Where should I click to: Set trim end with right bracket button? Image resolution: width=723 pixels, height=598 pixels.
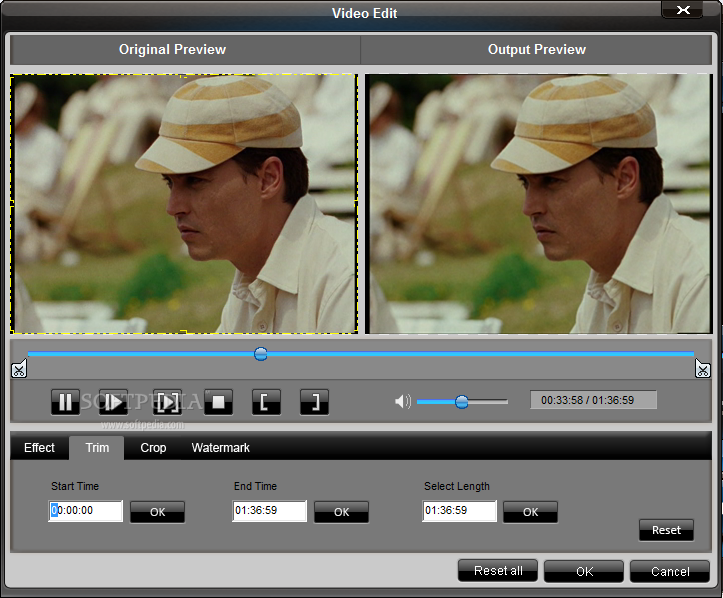(314, 402)
